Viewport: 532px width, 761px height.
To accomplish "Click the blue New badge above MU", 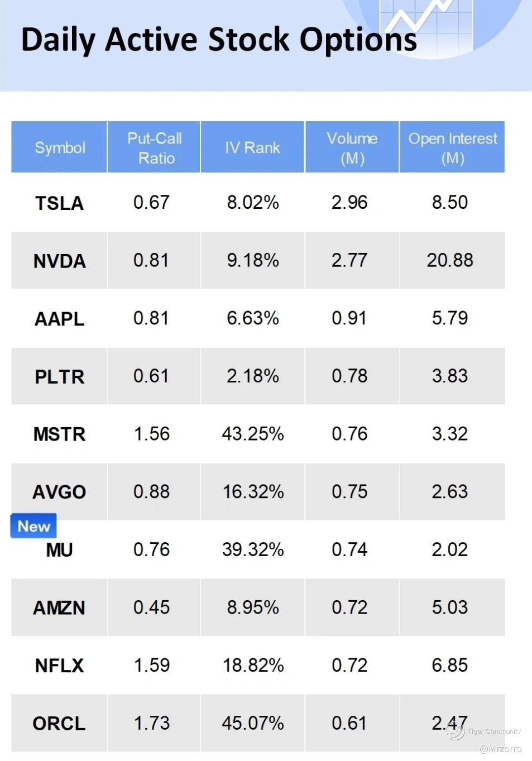I will pos(33,526).
